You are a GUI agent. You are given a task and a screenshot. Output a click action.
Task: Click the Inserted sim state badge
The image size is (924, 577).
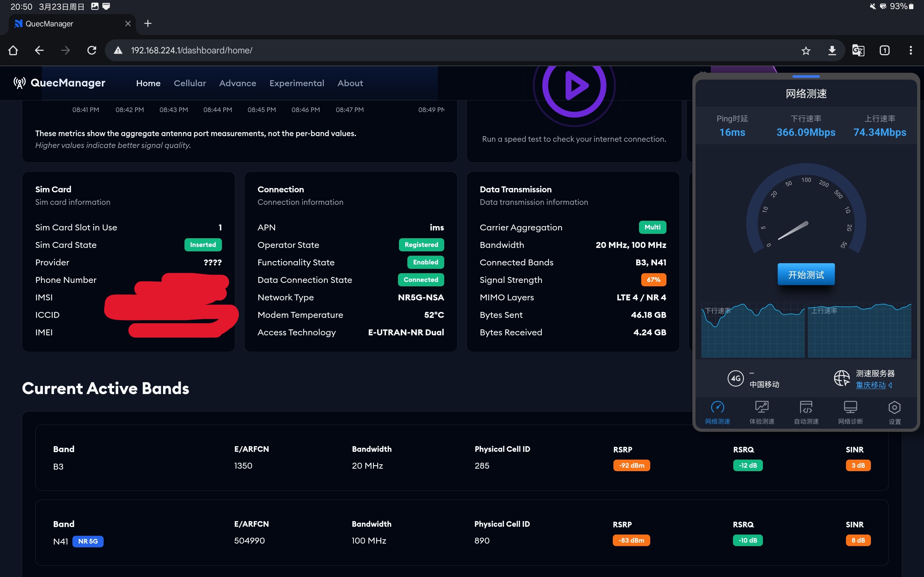[203, 244]
